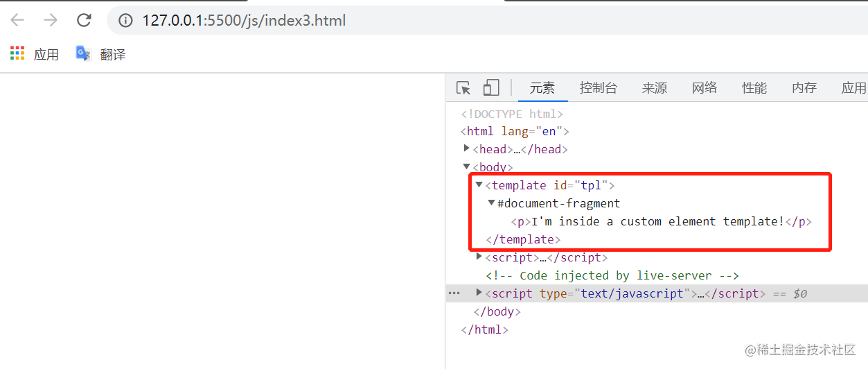Collapse the template id="tpl" node

pyautogui.click(x=479, y=184)
